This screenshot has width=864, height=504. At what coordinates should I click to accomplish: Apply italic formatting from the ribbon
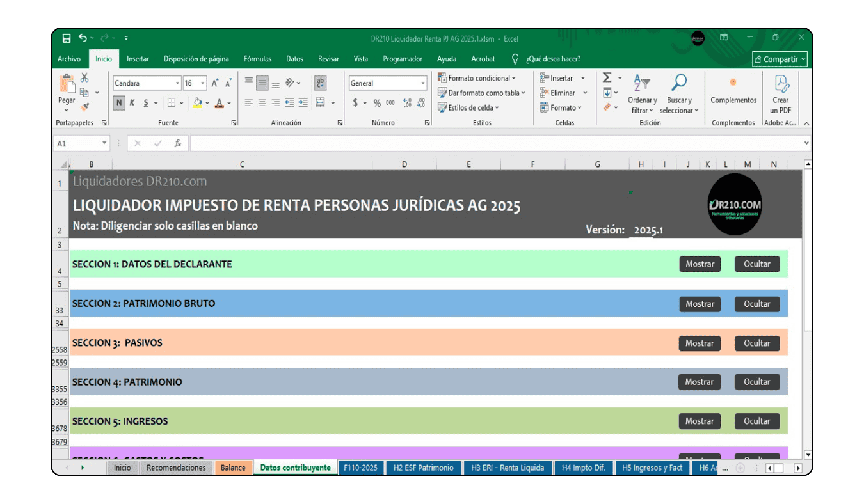pos(132,102)
